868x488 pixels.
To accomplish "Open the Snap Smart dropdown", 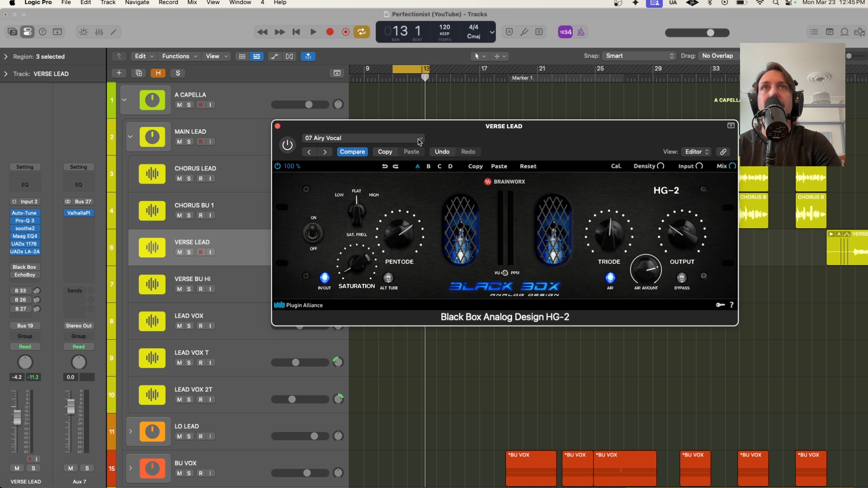I will click(x=639, y=56).
